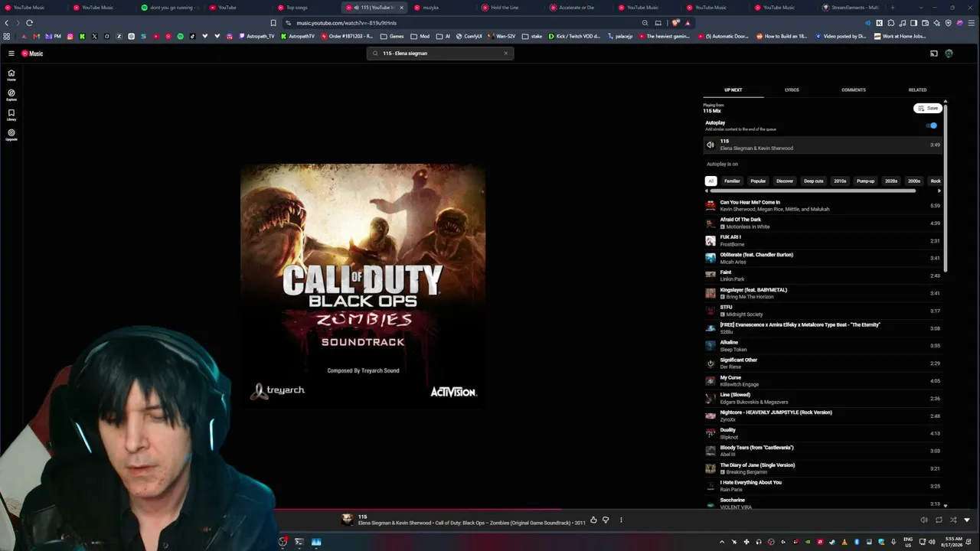Click the YouTube Music logo
This screenshot has height=551, width=980.
point(32,54)
